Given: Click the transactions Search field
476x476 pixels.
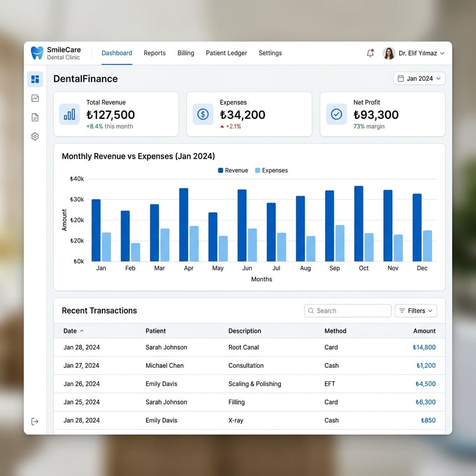Looking at the screenshot, I should (x=348, y=311).
